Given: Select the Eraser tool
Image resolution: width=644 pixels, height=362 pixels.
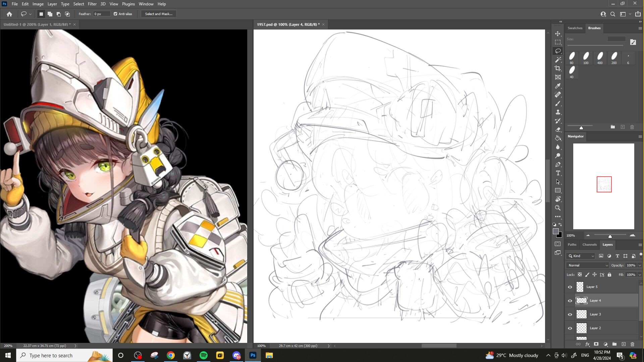Looking at the screenshot, I should [x=558, y=129].
